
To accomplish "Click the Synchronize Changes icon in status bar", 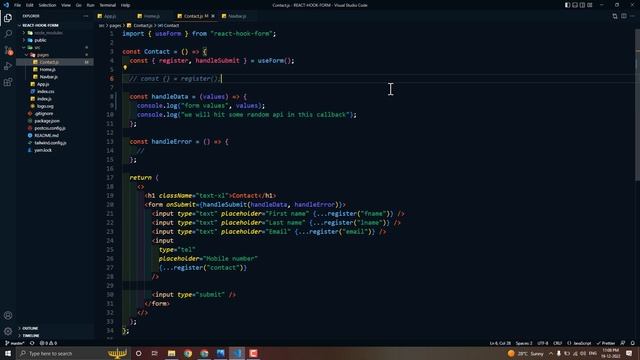I will 32,343.
